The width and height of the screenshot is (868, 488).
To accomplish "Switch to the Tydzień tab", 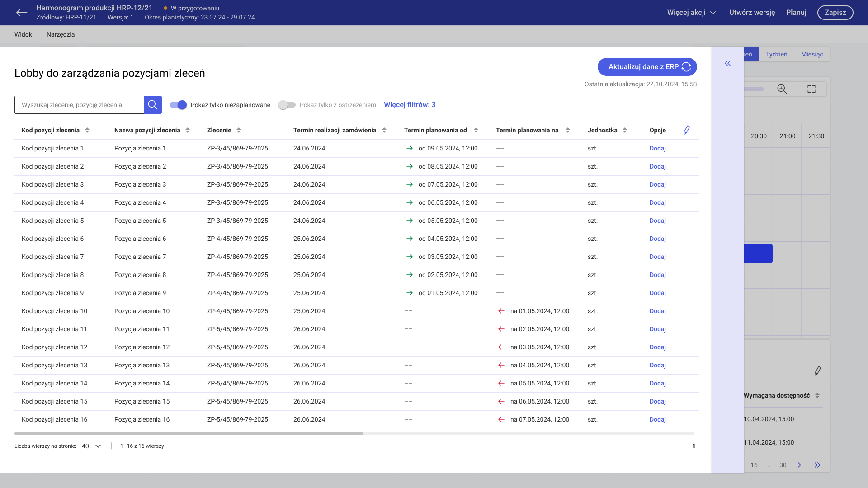I will 776,54.
